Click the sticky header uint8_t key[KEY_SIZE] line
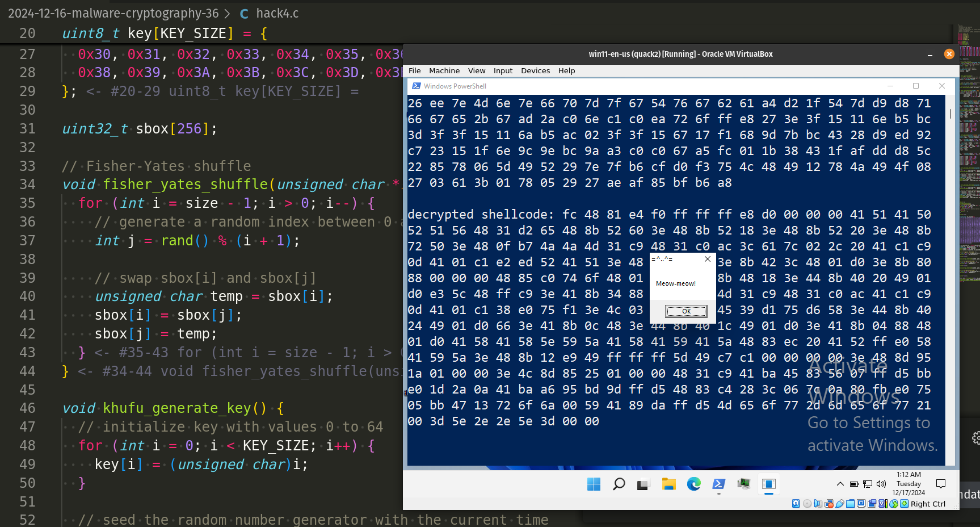 click(x=165, y=34)
